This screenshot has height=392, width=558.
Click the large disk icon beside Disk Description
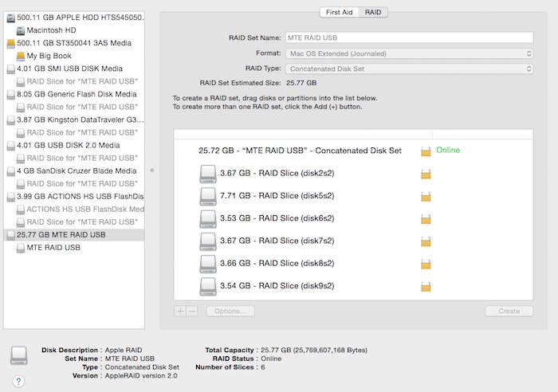19,355
